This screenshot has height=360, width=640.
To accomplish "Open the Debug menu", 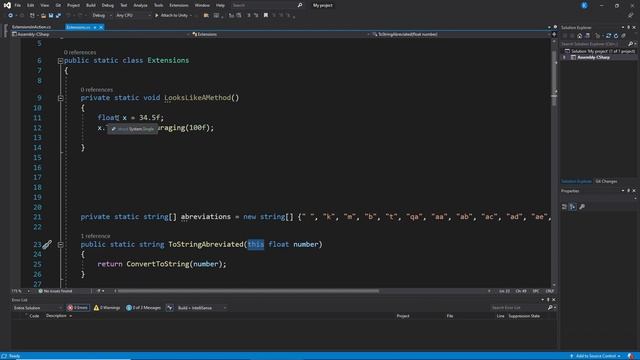I will tap(108, 5).
